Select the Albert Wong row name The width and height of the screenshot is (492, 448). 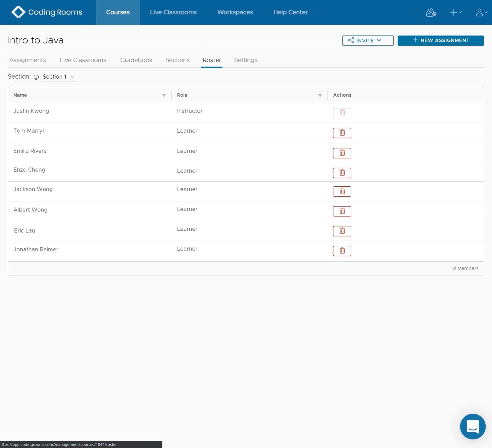coord(30,210)
